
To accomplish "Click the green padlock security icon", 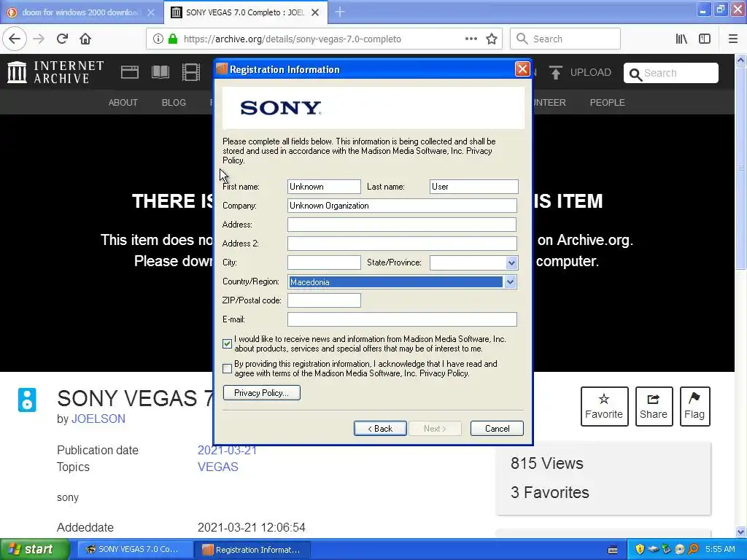I will (x=173, y=39).
